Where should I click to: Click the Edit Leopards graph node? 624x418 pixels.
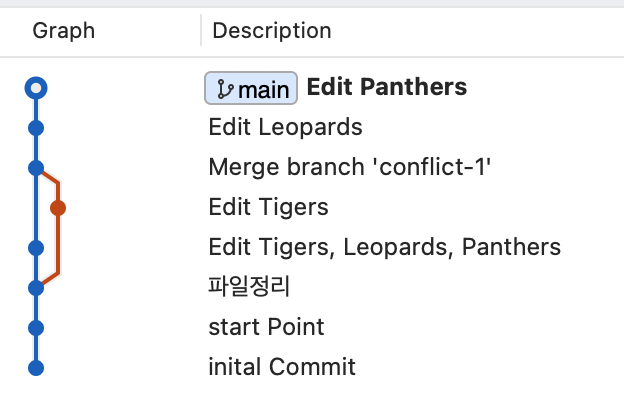pos(36,128)
